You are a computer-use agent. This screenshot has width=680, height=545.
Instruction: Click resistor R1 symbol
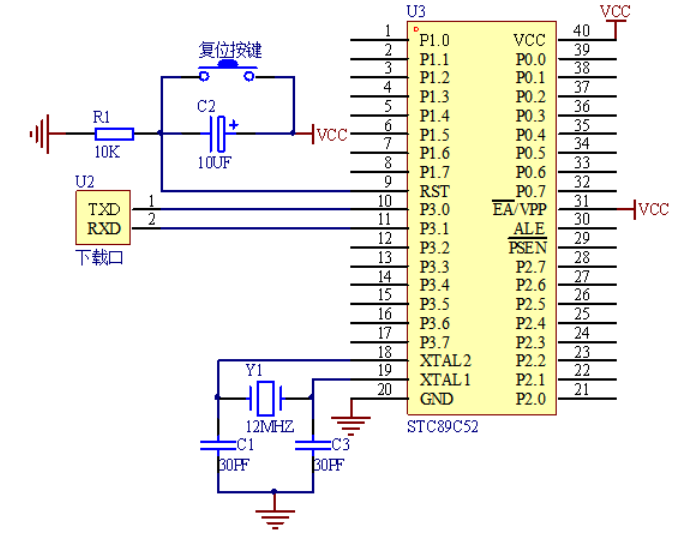pyautogui.click(x=114, y=134)
